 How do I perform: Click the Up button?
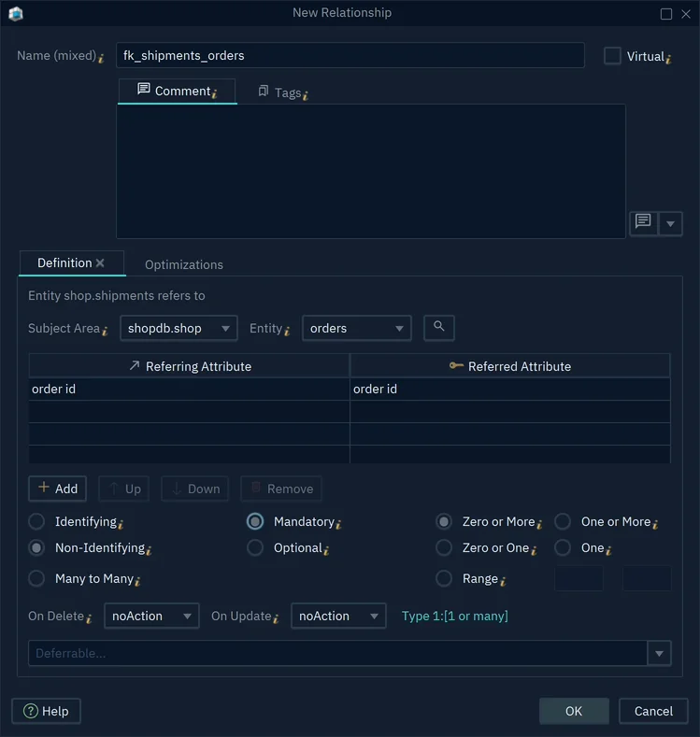[124, 489]
